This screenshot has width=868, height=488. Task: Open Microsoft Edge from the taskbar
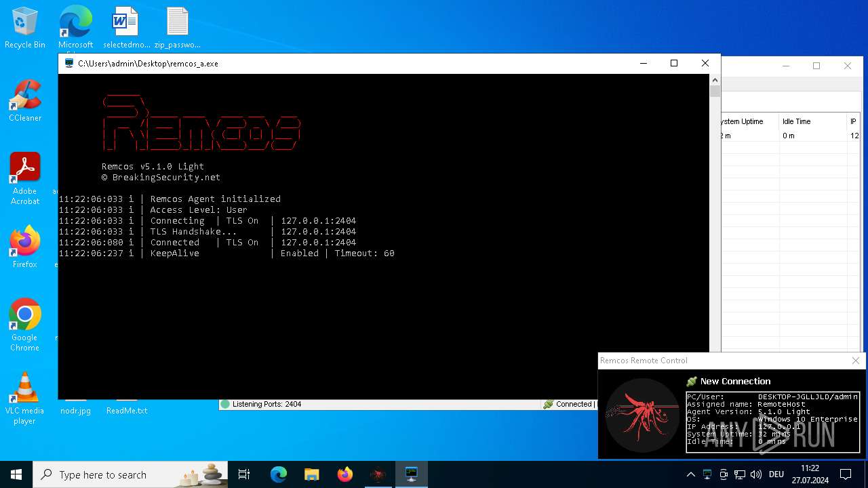pos(279,474)
